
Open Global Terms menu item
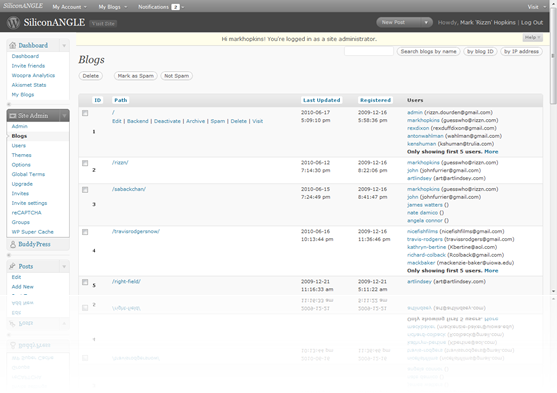[x=28, y=174]
